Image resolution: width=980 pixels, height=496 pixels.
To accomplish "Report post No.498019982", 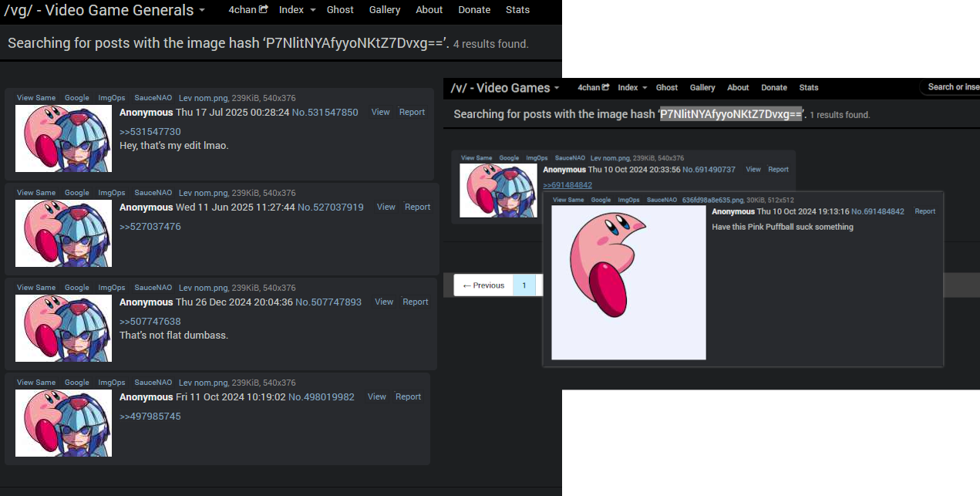I will click(x=409, y=397).
